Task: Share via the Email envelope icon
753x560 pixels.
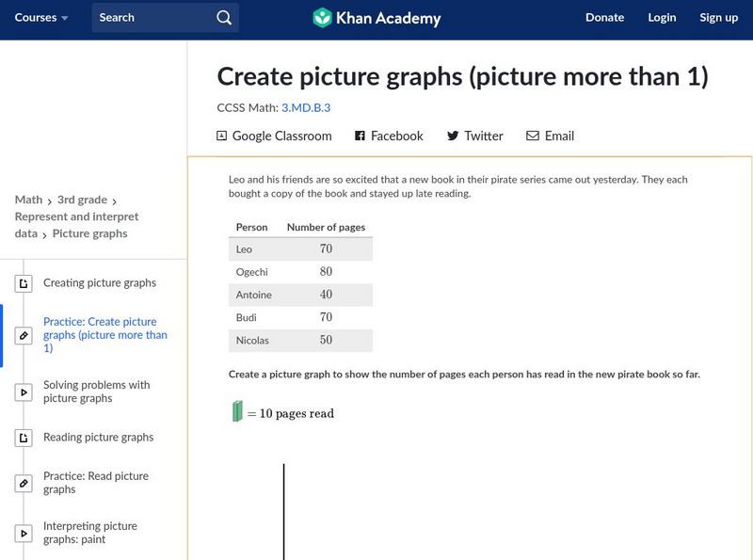Action: (x=533, y=136)
